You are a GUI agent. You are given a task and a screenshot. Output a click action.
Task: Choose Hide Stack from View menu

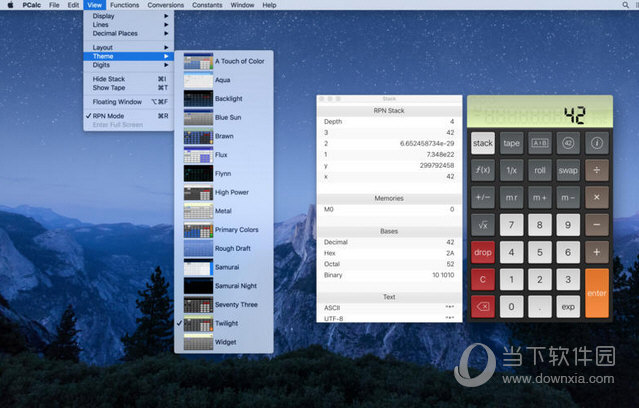pos(128,79)
